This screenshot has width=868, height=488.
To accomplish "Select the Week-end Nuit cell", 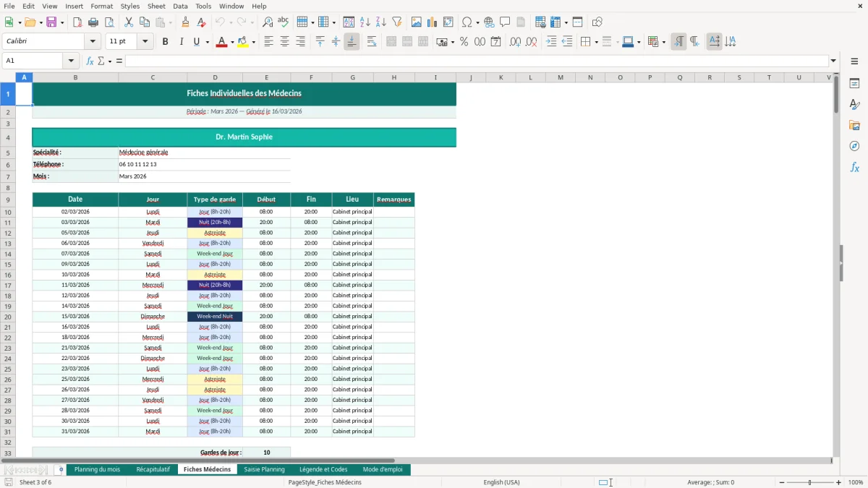I will tap(215, 317).
